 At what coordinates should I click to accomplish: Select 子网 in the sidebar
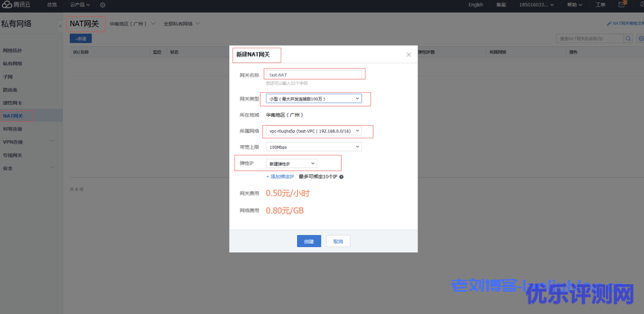[x=7, y=77]
